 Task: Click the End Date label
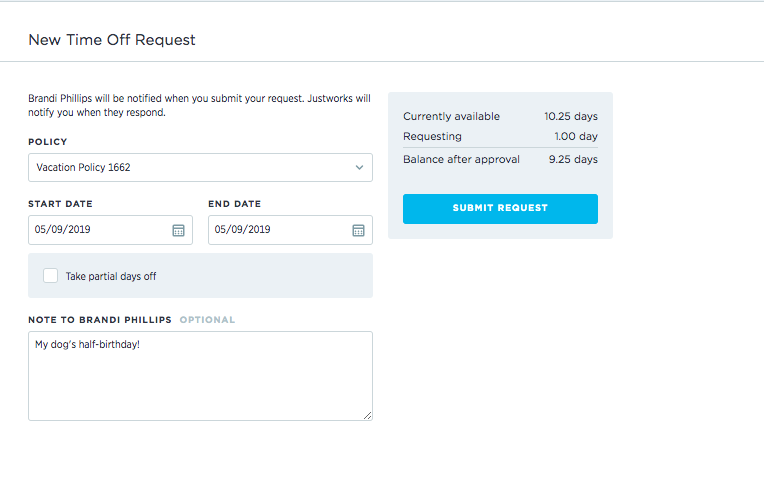[234, 204]
